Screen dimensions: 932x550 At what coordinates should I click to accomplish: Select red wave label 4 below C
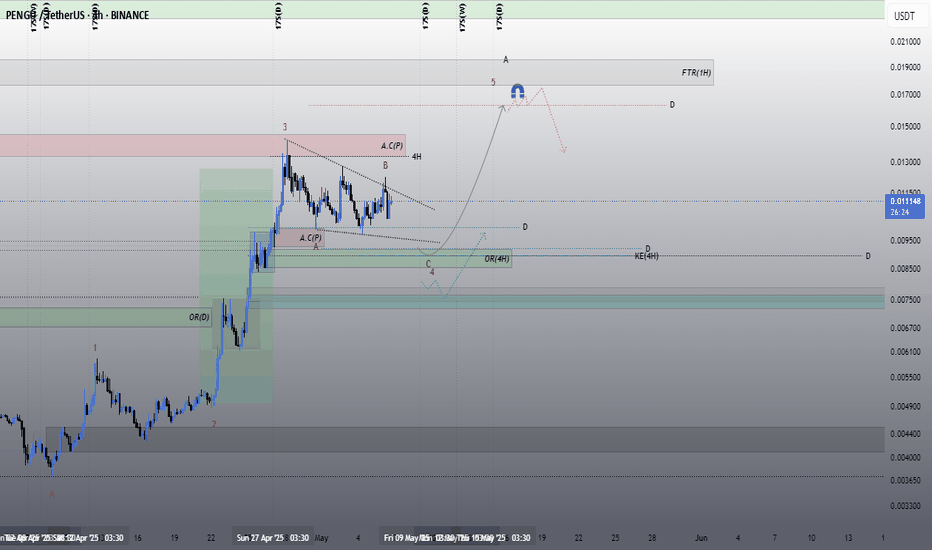pos(432,272)
